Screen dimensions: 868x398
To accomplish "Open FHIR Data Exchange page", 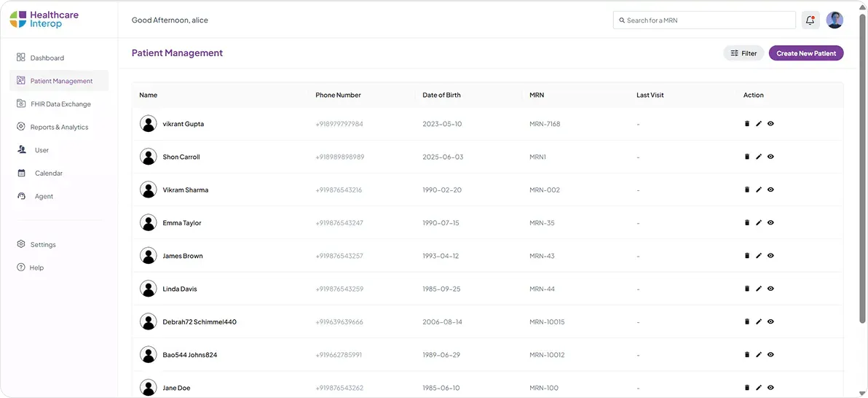I will point(60,104).
